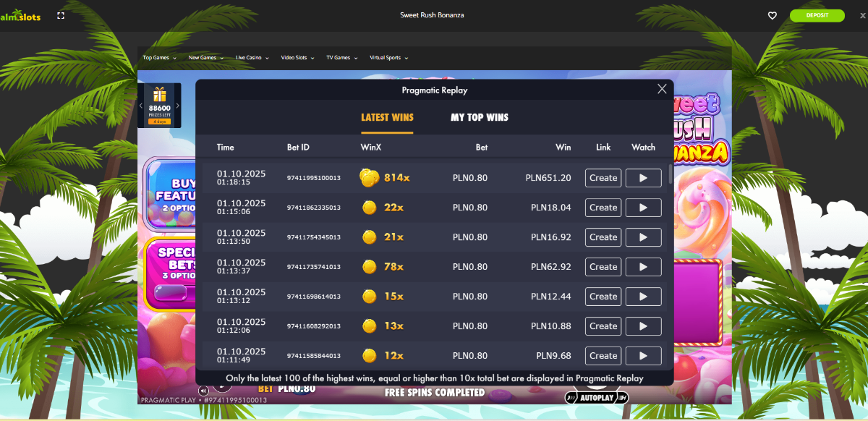The height and width of the screenshot is (421, 868).
Task: Expand the Top Games dropdown
Action: click(159, 58)
